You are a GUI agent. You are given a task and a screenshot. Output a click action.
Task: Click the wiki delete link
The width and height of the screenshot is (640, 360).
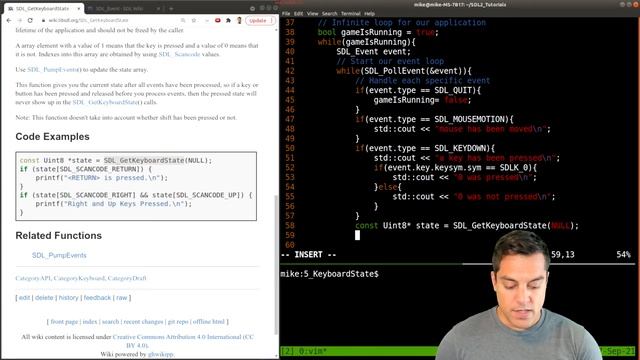coord(44,298)
